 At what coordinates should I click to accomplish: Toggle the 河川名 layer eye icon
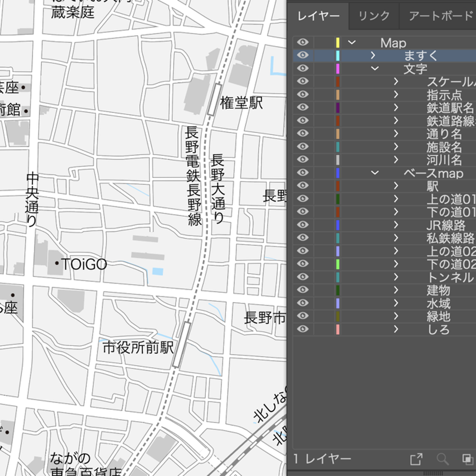point(303,160)
